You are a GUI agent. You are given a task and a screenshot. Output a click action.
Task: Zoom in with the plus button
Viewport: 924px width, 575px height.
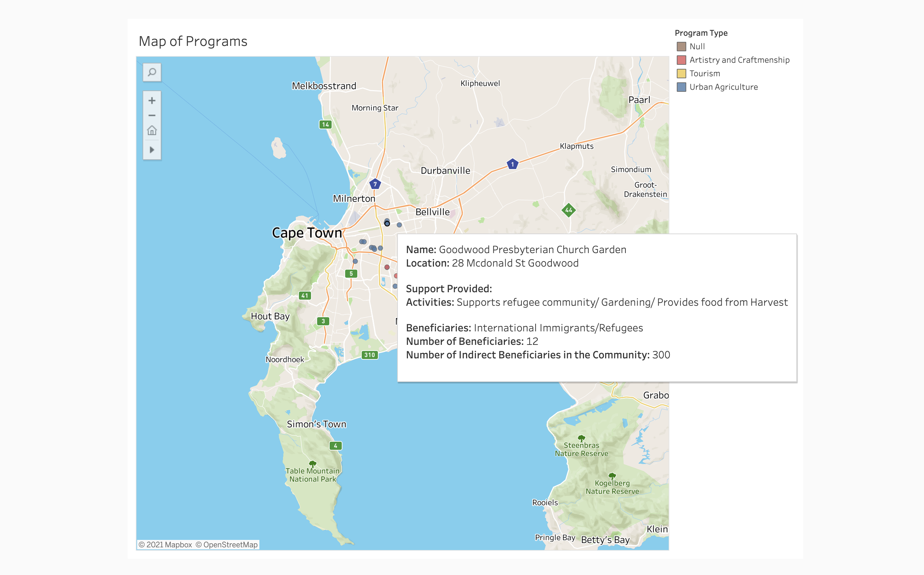coord(152,101)
